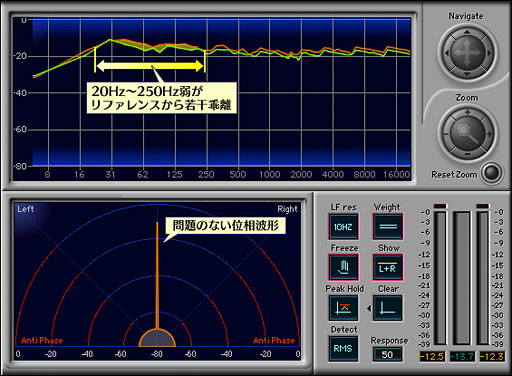This screenshot has height=376, width=512.
Task: Toggle the LF res 10HZ button
Action: pyautogui.click(x=343, y=227)
